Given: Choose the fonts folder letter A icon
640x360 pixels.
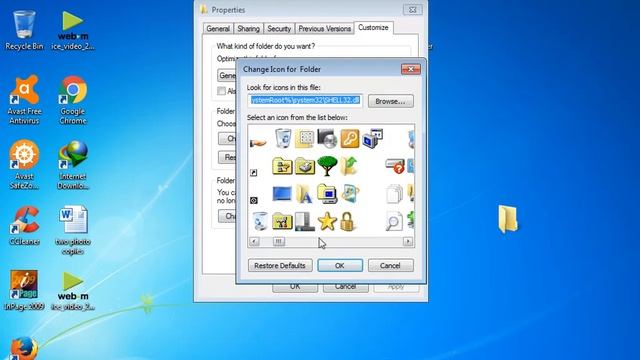Looking at the screenshot, I should (x=304, y=193).
